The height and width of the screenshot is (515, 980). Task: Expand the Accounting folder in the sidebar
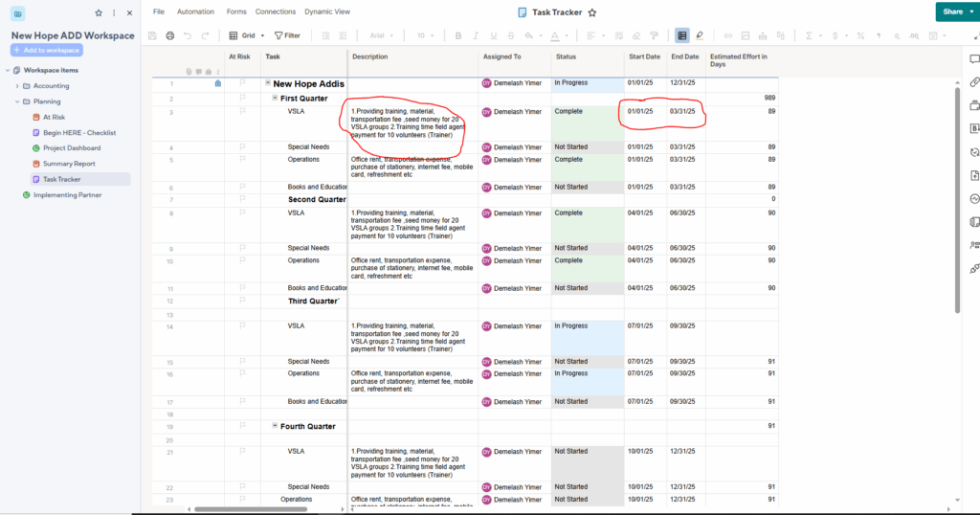pyautogui.click(x=16, y=86)
